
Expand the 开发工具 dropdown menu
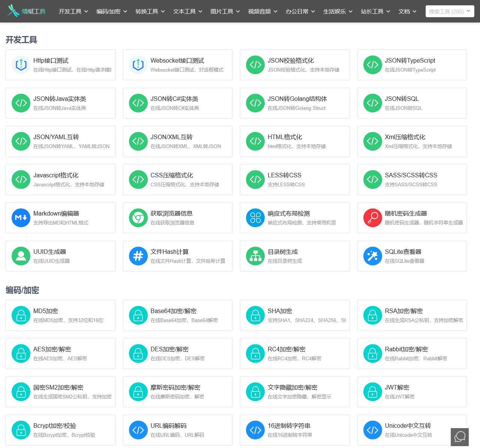[x=73, y=12]
